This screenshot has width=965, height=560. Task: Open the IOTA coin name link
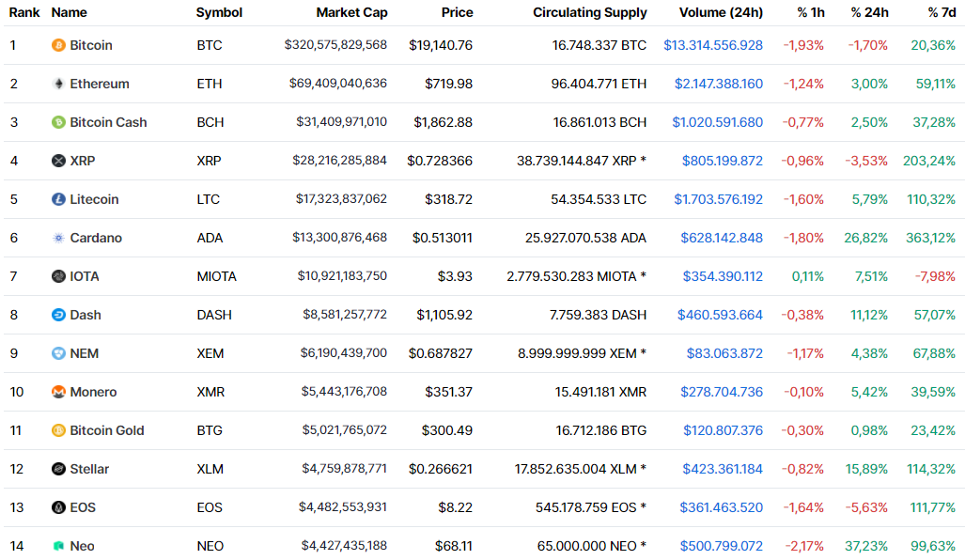pos(85,276)
